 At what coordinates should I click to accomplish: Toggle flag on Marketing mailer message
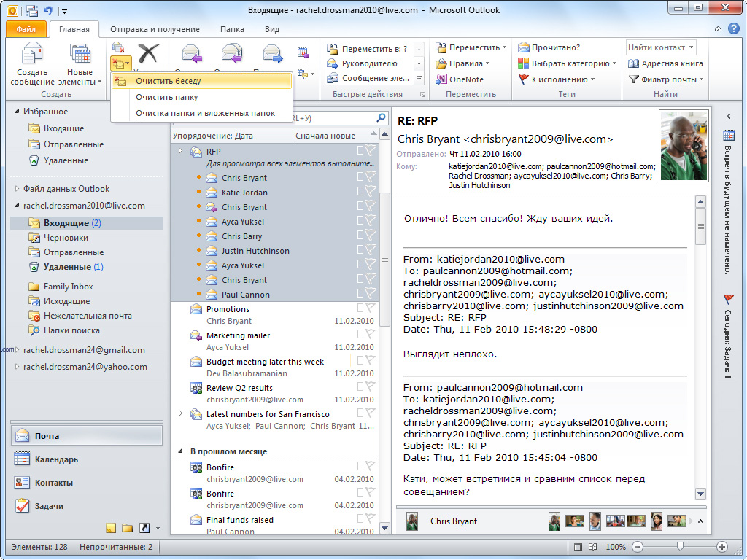pyautogui.click(x=370, y=334)
